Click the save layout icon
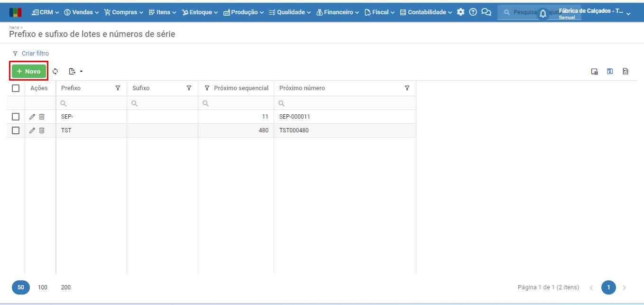The image size is (644, 305). (610, 72)
